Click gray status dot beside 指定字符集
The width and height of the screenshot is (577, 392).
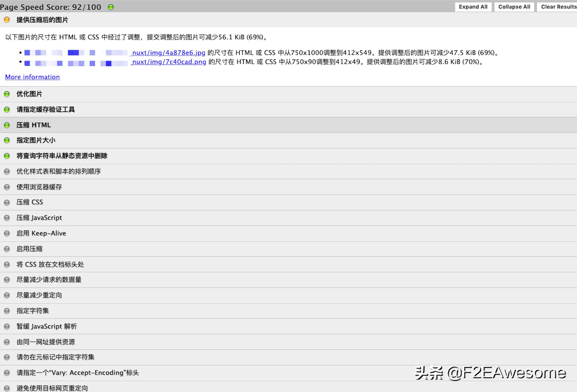pyautogui.click(x=7, y=311)
